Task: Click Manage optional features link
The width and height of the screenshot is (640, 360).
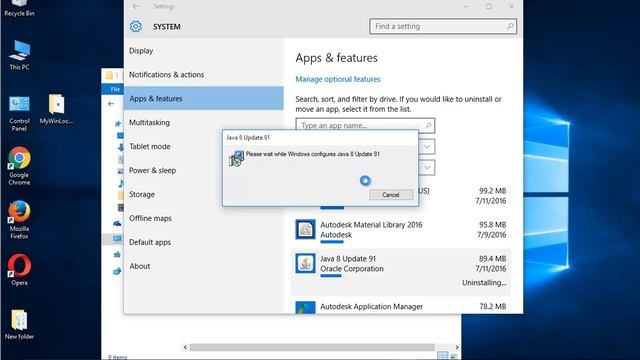Action: pos(338,79)
